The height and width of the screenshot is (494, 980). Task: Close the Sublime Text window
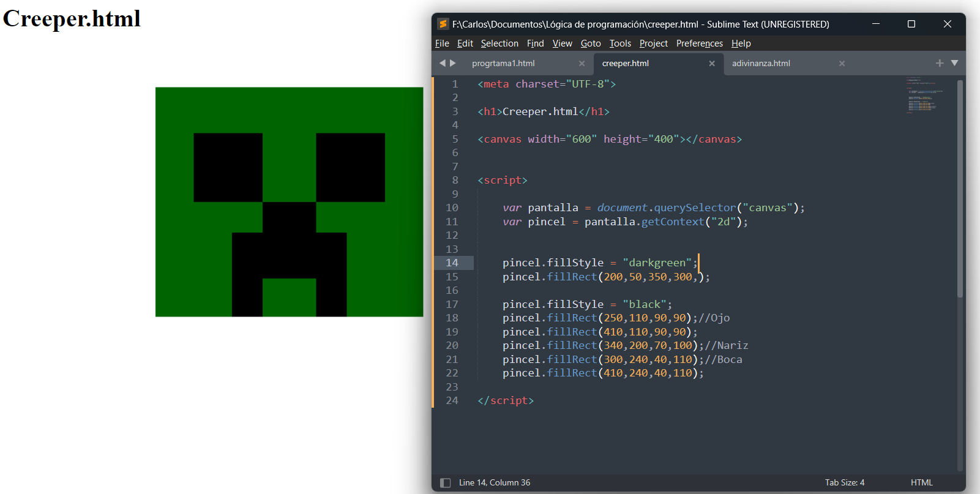tap(948, 24)
